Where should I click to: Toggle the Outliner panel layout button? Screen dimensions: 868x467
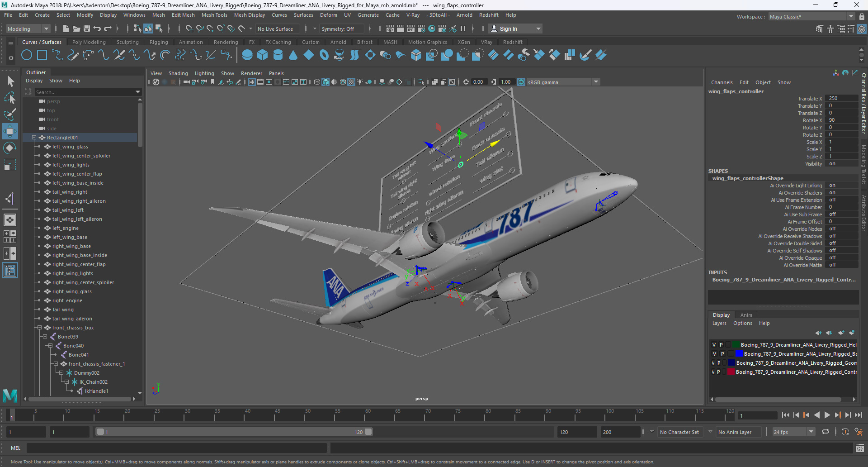click(10, 271)
